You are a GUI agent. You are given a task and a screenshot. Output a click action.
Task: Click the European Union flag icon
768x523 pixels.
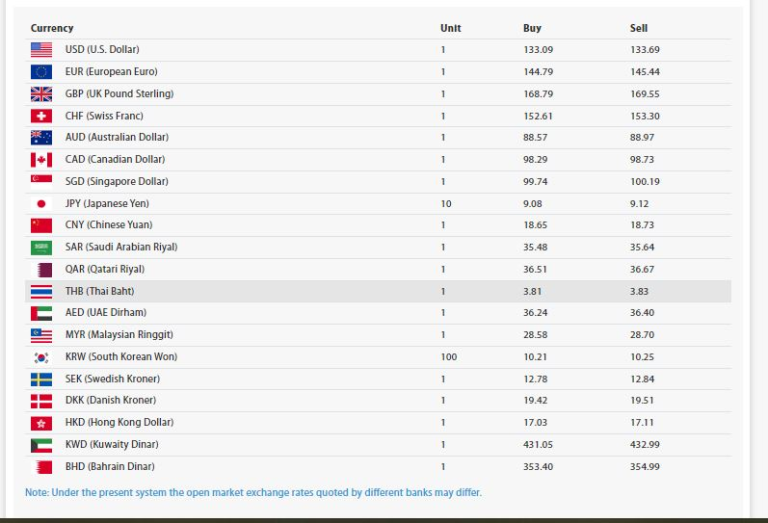pos(41,71)
